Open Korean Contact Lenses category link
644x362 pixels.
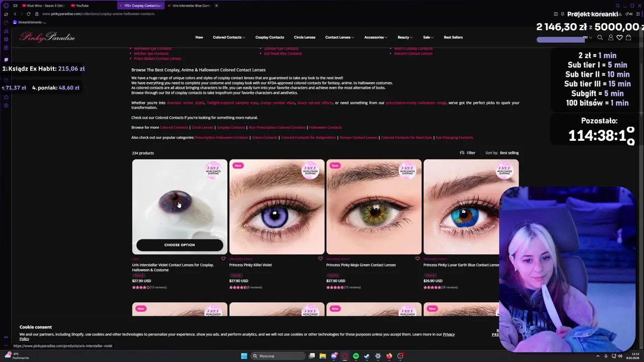tap(359, 137)
